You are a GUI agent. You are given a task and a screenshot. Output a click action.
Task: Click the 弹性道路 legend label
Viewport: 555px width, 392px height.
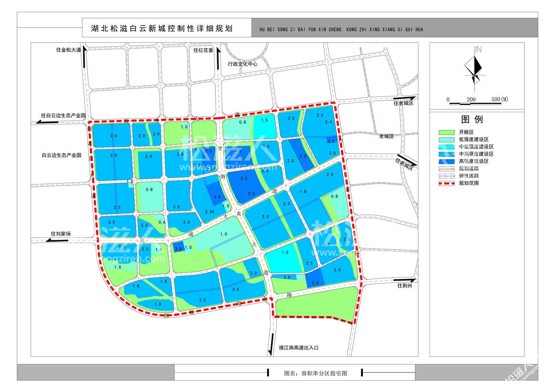[x=469, y=176]
